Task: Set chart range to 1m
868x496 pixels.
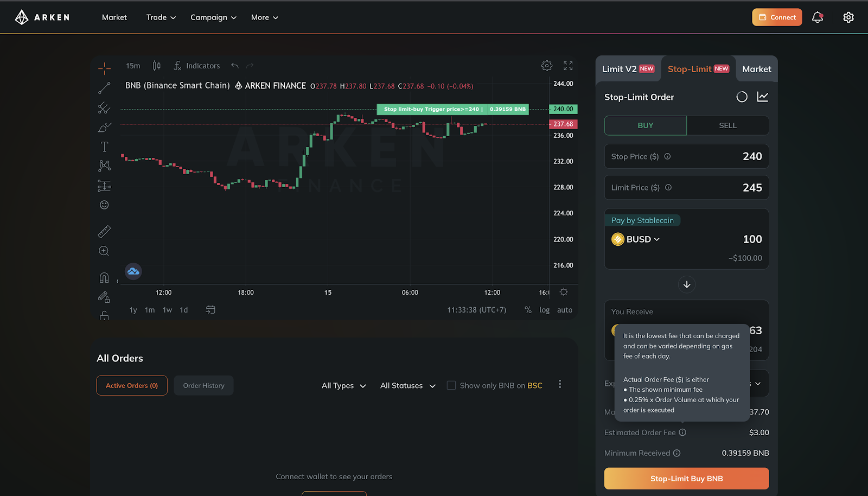Action: click(x=150, y=310)
